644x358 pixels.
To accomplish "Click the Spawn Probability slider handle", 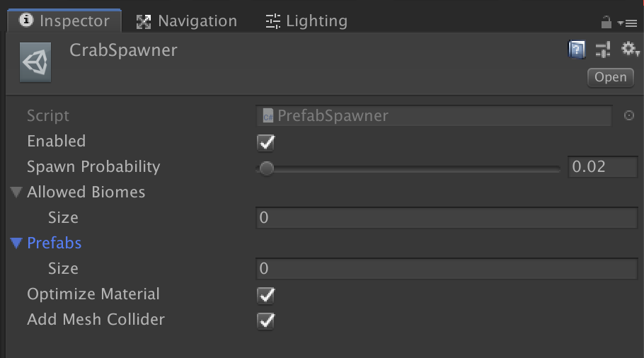I will click(x=266, y=168).
